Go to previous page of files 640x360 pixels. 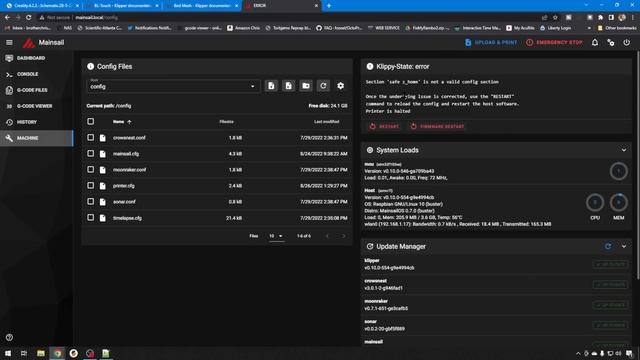point(327,236)
